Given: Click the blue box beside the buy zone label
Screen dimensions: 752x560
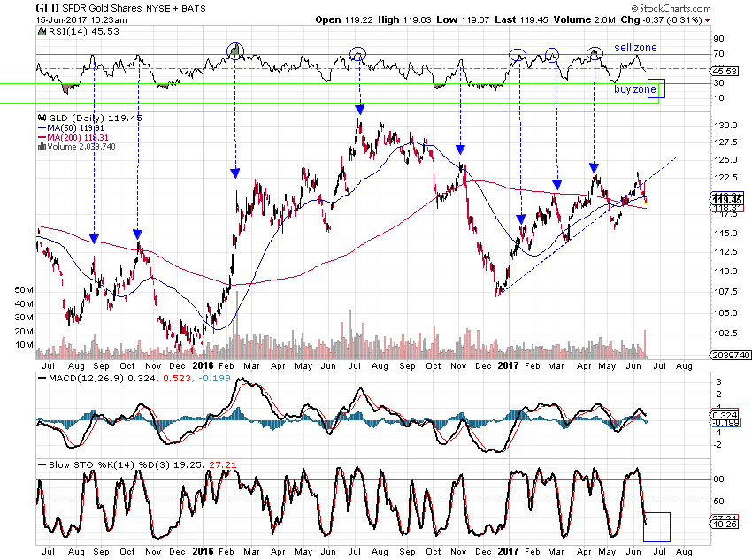Looking at the screenshot, I should (656, 89).
